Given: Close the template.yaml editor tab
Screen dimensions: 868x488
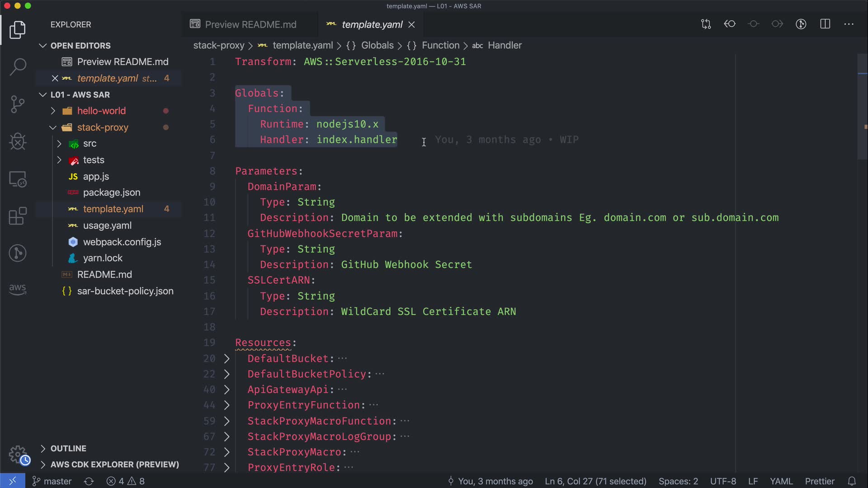Looking at the screenshot, I should pyautogui.click(x=411, y=25).
